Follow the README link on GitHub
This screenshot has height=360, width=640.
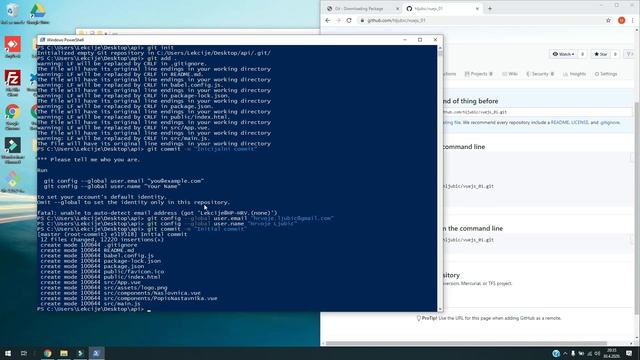(560, 122)
